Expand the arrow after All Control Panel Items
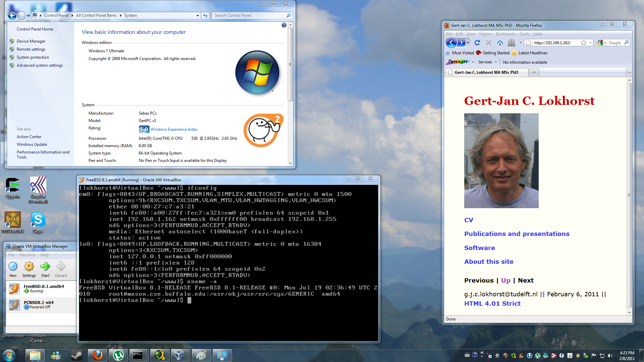Viewport: 644px width, 362px height. point(120,15)
